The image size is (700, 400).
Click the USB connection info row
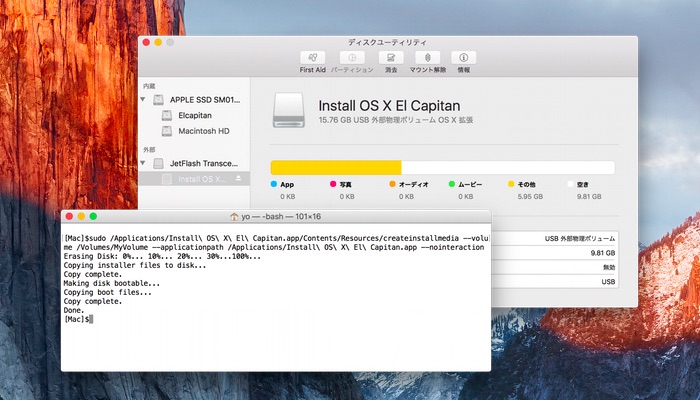[555, 282]
